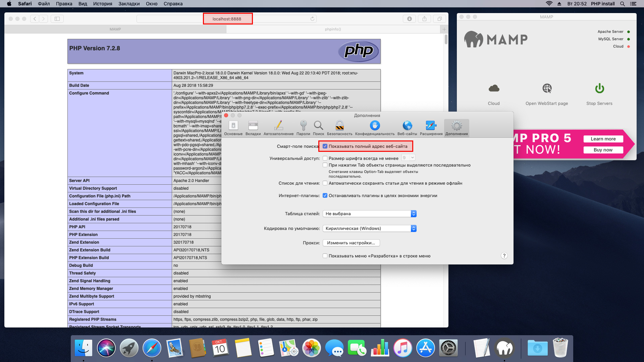Image resolution: width=644 pixels, height=362 pixels.
Task: Open the Дополнения preferences pane
Action: click(x=457, y=128)
